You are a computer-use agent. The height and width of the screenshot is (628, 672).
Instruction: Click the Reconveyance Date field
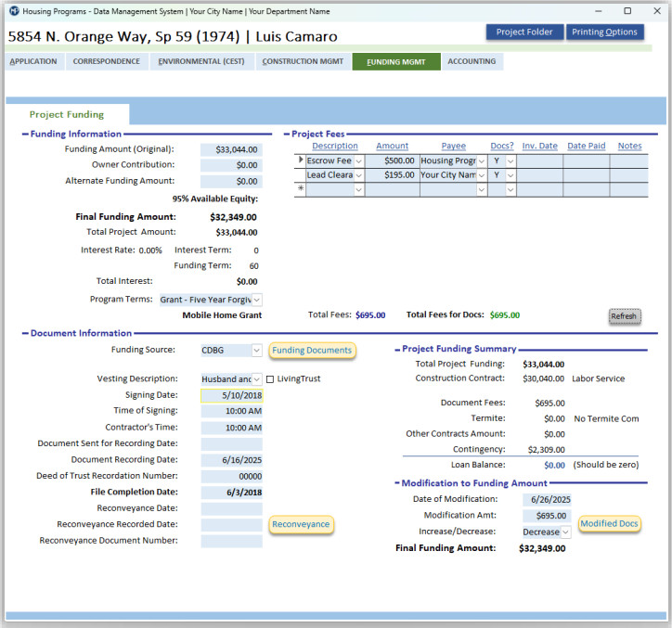click(231, 509)
